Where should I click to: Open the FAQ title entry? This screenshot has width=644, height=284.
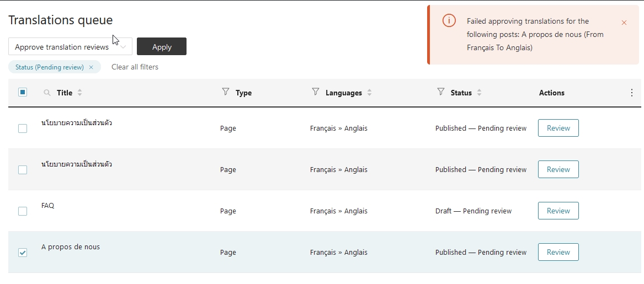click(x=47, y=206)
